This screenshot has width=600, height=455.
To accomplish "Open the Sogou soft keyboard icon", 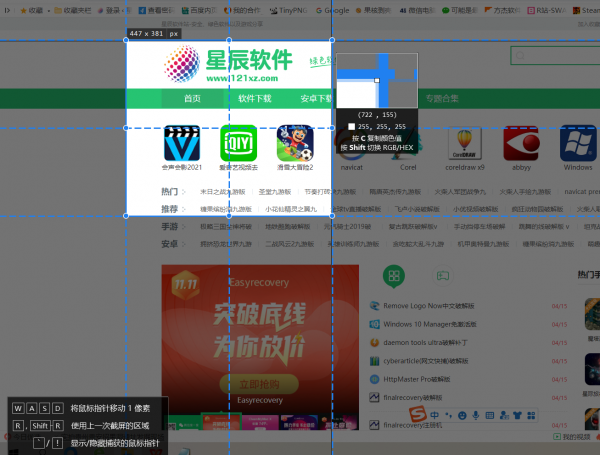I will point(489,415).
